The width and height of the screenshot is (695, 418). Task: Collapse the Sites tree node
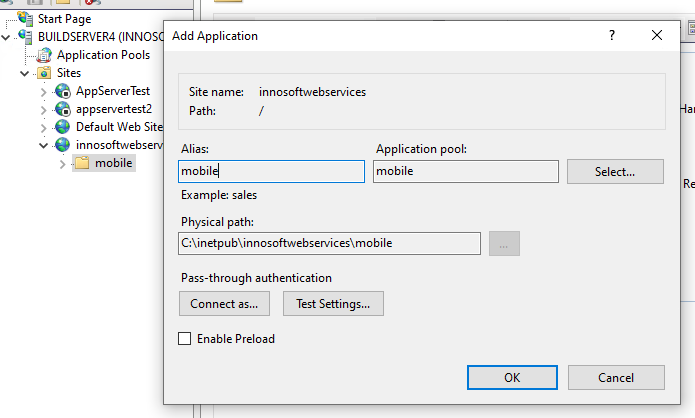[x=25, y=73]
